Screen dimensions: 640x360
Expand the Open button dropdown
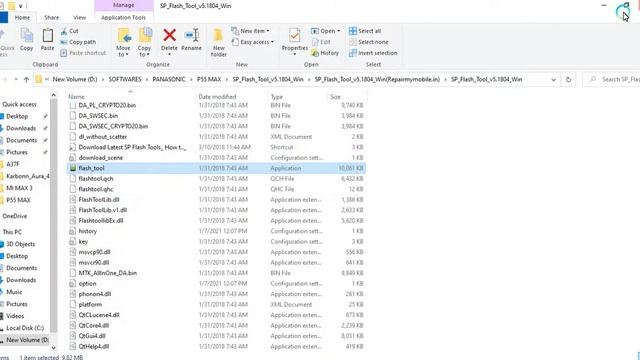(338, 31)
